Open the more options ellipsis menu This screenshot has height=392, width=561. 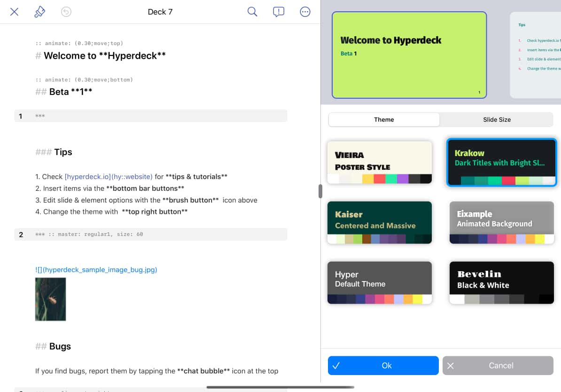[x=305, y=12]
